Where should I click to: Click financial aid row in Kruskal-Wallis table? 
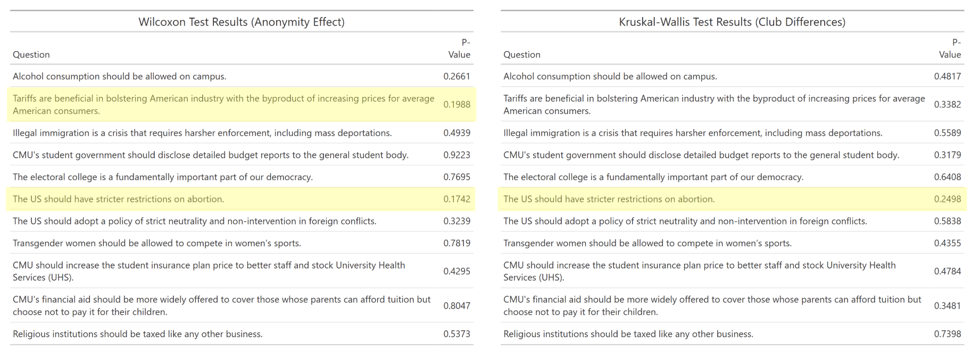pyautogui.click(x=732, y=306)
